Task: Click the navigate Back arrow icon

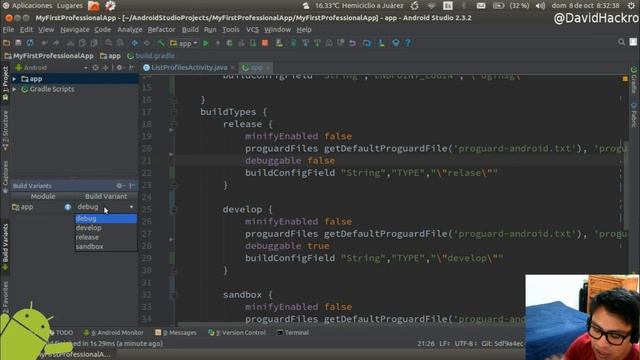Action: point(135,43)
